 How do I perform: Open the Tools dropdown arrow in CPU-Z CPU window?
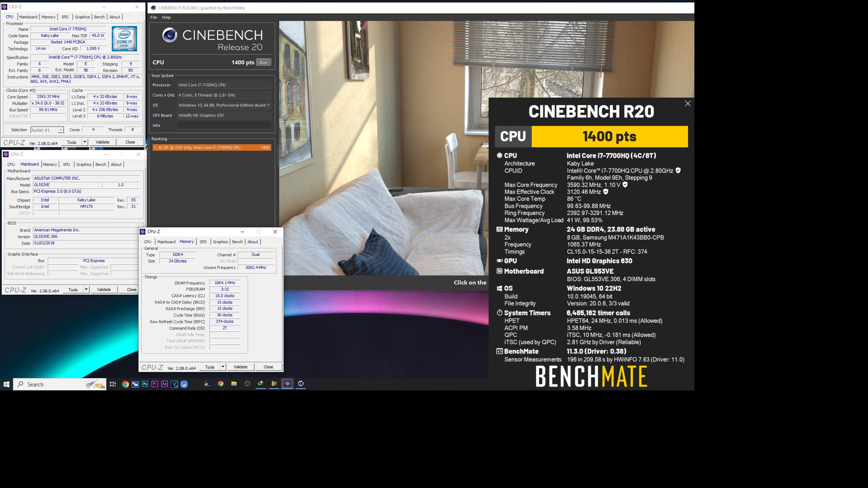pos(85,142)
